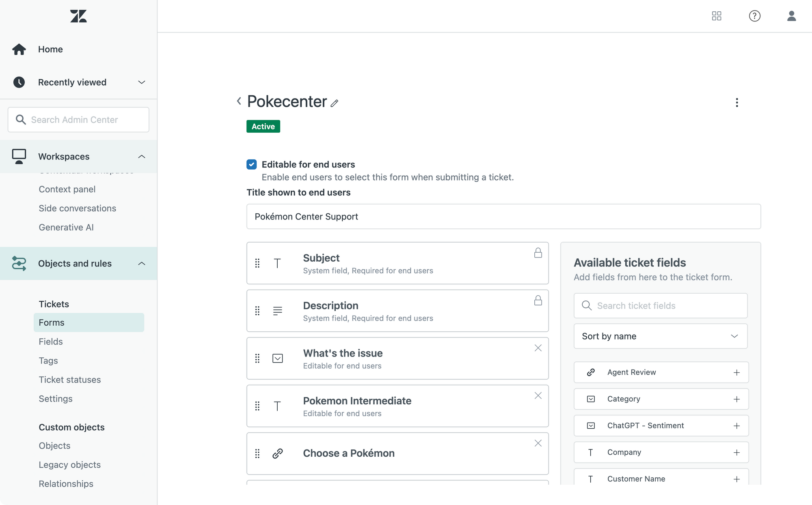812x505 pixels.
Task: Add the Agent Review field with plus
Action: (x=736, y=372)
